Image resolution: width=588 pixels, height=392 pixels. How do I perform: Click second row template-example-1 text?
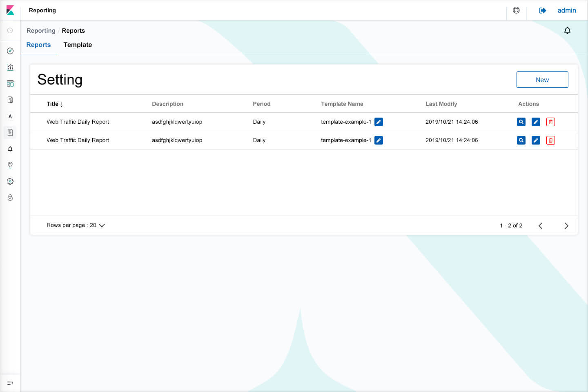[346, 140]
